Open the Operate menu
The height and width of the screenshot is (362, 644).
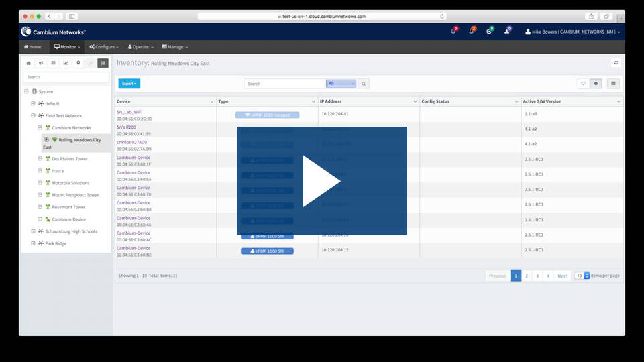pyautogui.click(x=140, y=47)
